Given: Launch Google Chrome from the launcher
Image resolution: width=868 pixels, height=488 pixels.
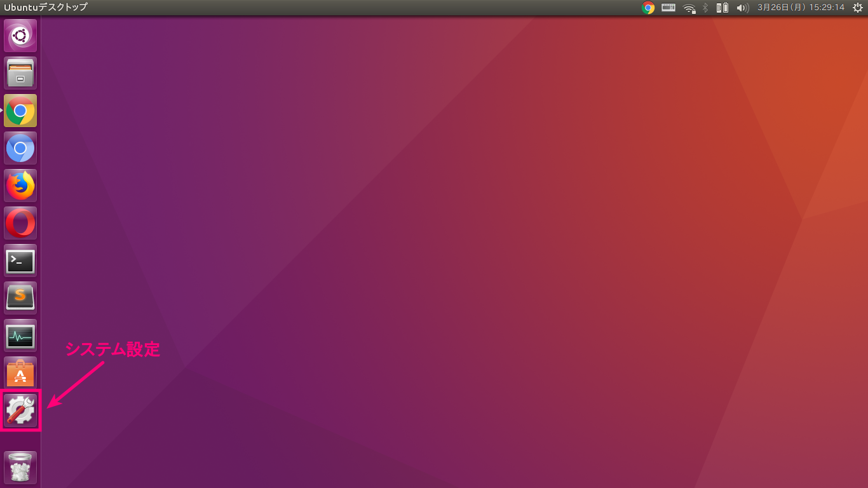Looking at the screenshot, I should point(20,111).
